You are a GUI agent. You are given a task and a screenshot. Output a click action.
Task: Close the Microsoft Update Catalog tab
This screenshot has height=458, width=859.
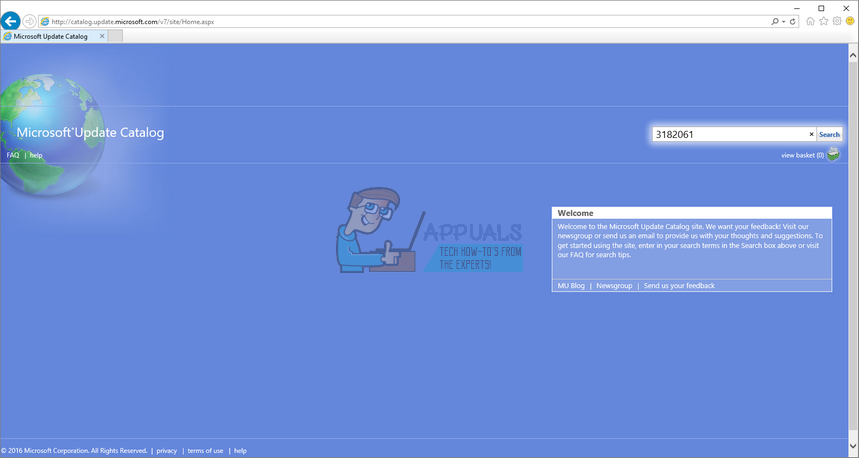[x=102, y=36]
